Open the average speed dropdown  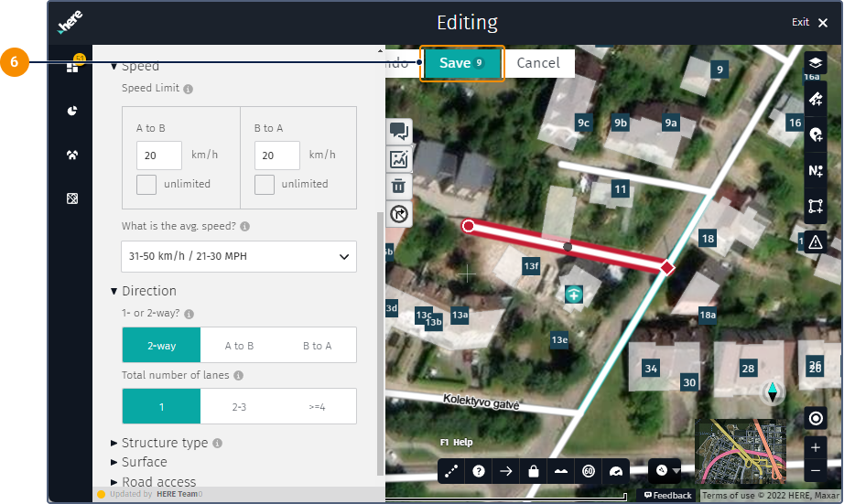(x=239, y=257)
